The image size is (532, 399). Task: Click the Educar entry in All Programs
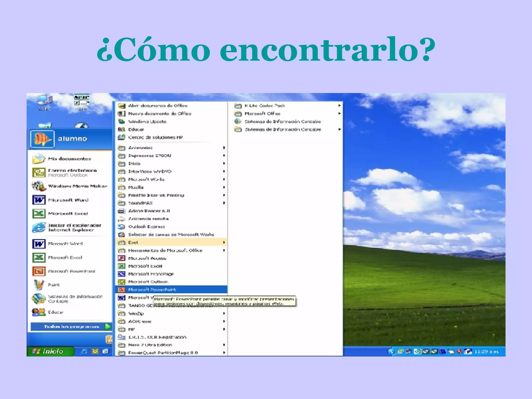(x=171, y=129)
